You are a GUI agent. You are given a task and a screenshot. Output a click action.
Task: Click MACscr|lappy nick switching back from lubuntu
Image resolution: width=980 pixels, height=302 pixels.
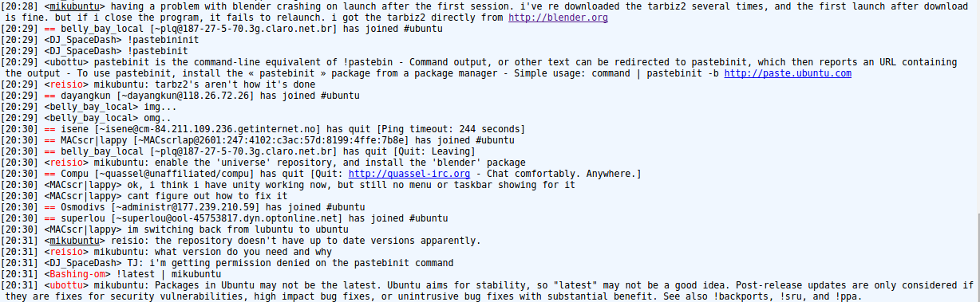point(85,229)
